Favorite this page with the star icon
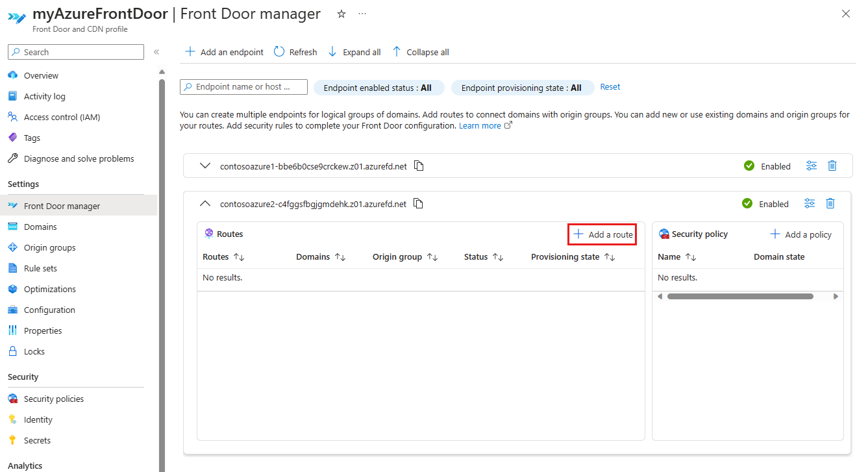 [341, 14]
